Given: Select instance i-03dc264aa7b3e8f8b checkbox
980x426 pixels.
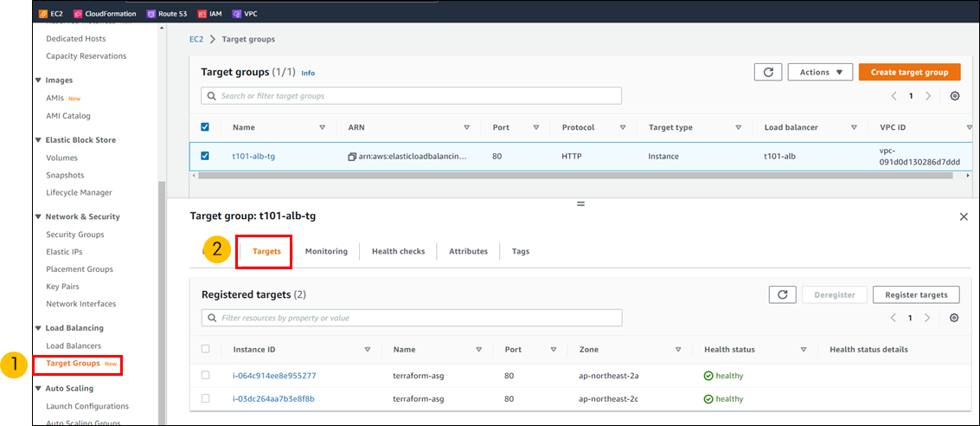Looking at the screenshot, I should click(206, 398).
